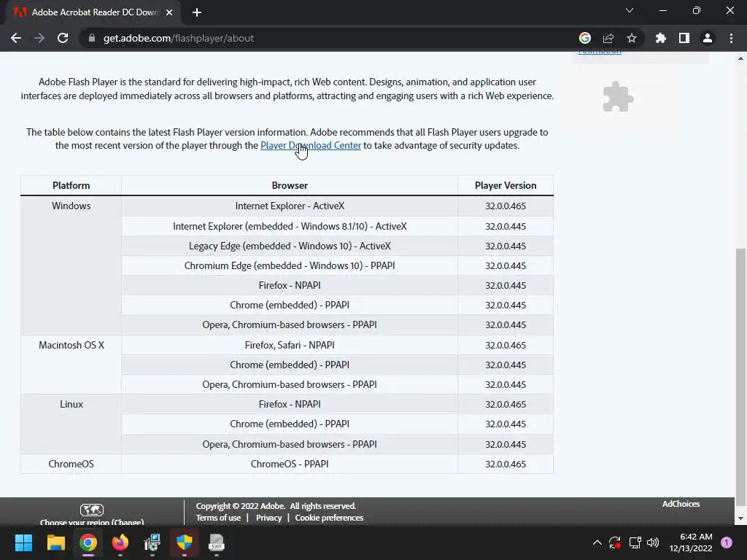Open network status tray icon
Screen dimensions: 747x560
[x=635, y=542]
